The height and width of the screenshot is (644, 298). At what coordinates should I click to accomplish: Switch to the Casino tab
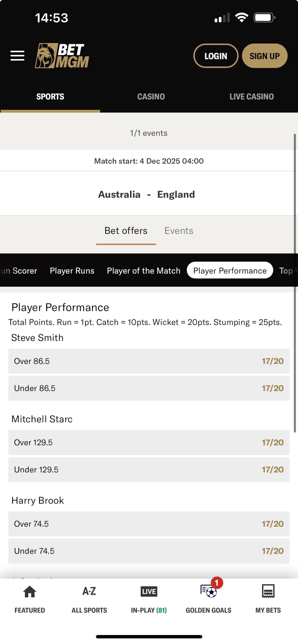point(151,97)
